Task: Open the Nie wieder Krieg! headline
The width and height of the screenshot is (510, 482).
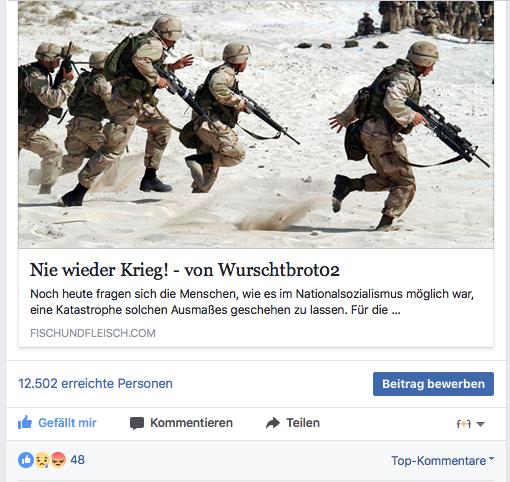Action: point(185,270)
